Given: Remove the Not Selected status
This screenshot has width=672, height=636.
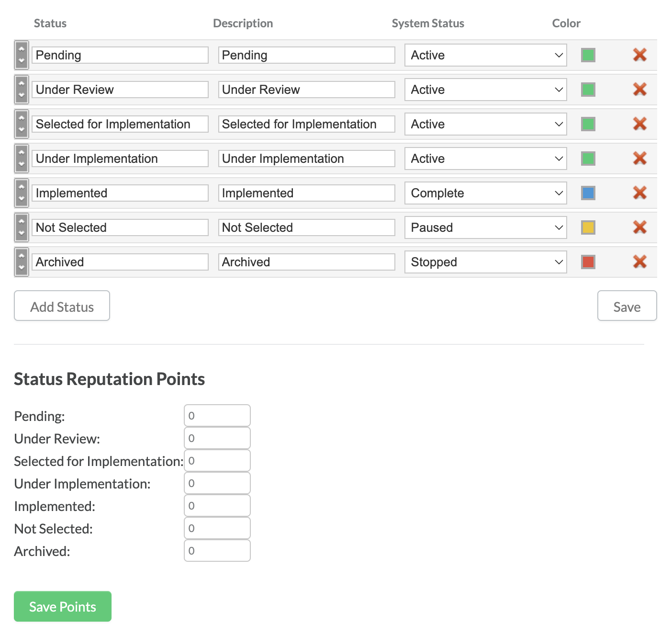Looking at the screenshot, I should (639, 227).
